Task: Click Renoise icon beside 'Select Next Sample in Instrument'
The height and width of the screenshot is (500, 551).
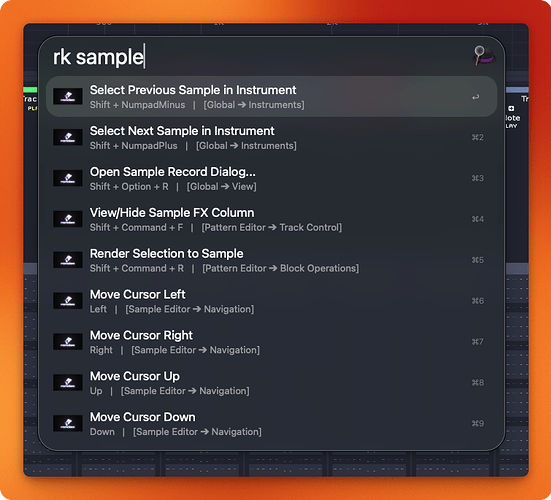Action: [x=68, y=137]
